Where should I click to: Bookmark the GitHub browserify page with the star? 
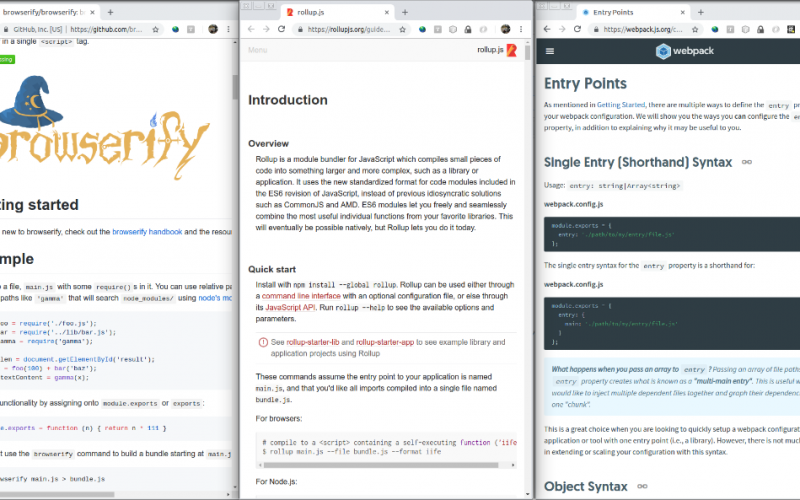(156, 30)
